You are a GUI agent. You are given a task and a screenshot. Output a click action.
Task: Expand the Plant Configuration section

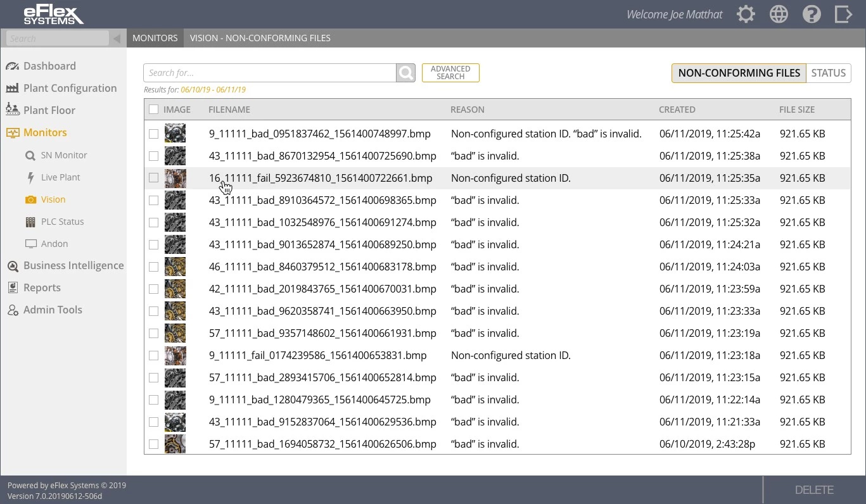[70, 88]
